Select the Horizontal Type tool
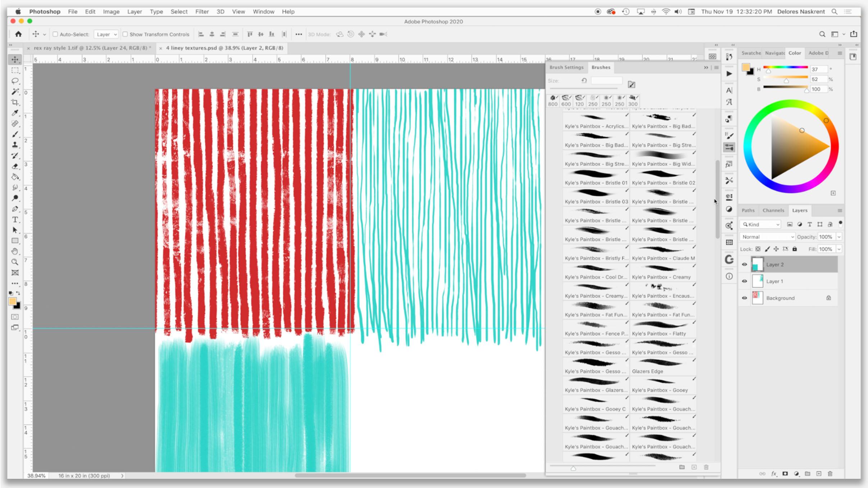The image size is (868, 488). point(15,220)
